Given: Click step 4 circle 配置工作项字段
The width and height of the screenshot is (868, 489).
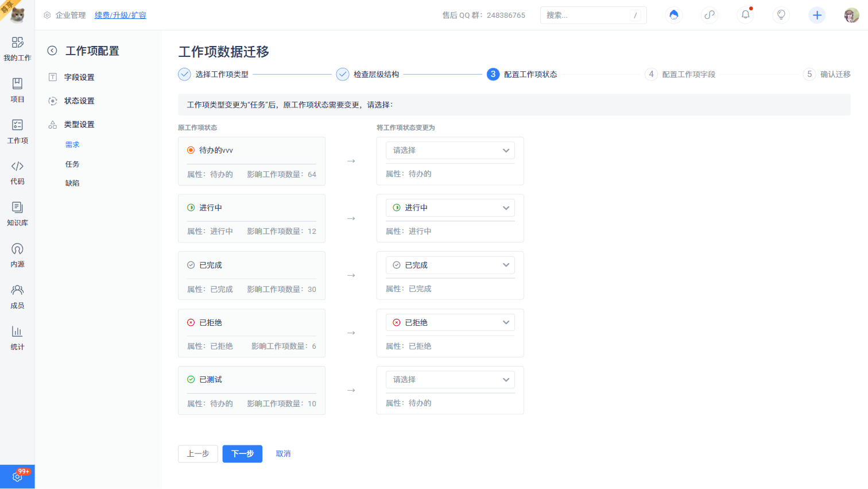Looking at the screenshot, I should [x=651, y=74].
